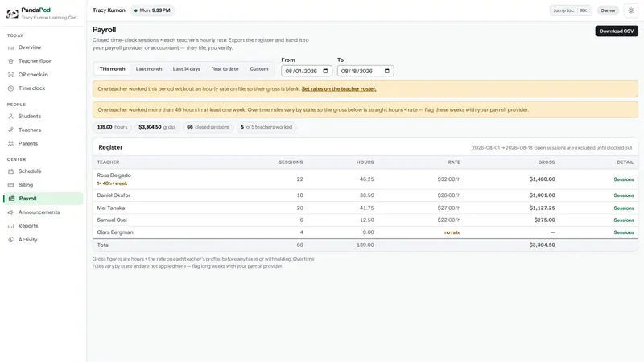644x362 pixels.
Task: Navigate to Students page
Action: [x=30, y=116]
